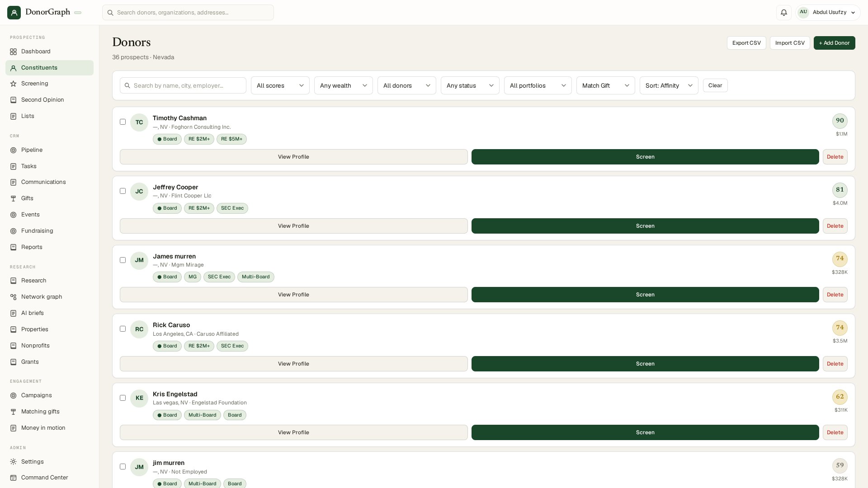The height and width of the screenshot is (488, 868).
Task: Go to Matching gifts section
Action: 49,412
